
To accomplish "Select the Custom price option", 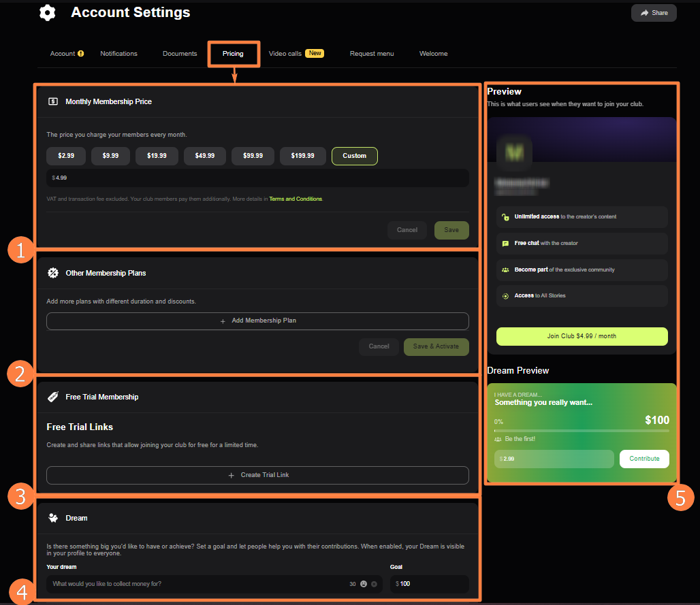I will pyautogui.click(x=354, y=156).
